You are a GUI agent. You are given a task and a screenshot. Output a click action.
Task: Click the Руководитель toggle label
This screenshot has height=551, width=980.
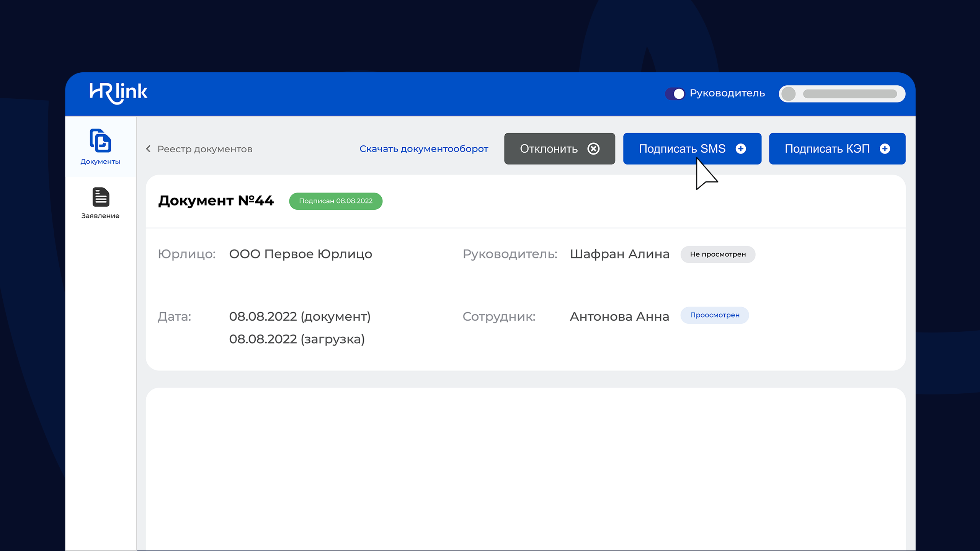click(727, 93)
